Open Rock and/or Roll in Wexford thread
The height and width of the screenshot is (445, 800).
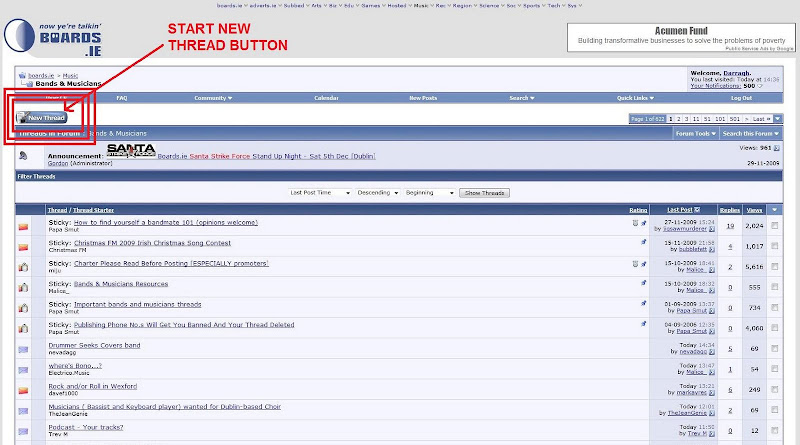point(93,386)
